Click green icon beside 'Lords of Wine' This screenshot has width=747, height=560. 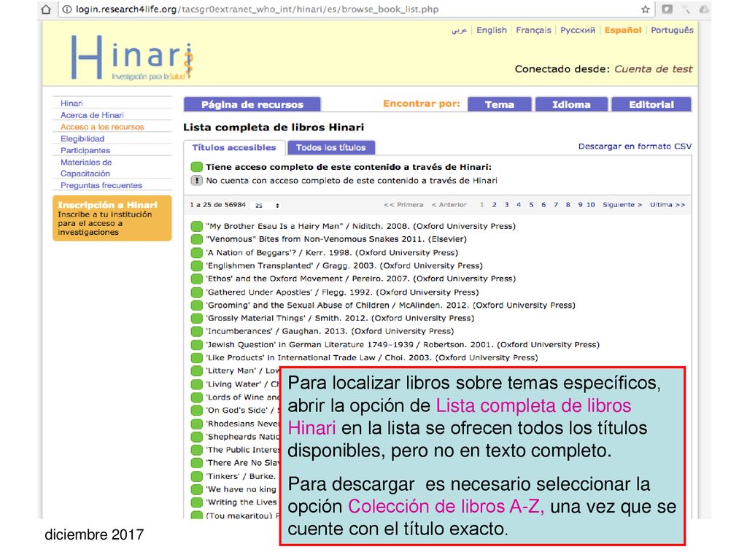tap(196, 397)
